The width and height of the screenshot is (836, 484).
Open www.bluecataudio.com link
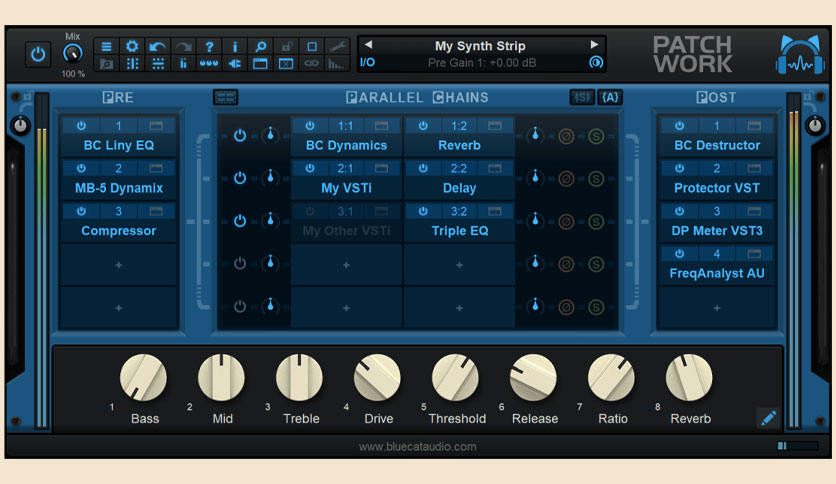point(417,447)
